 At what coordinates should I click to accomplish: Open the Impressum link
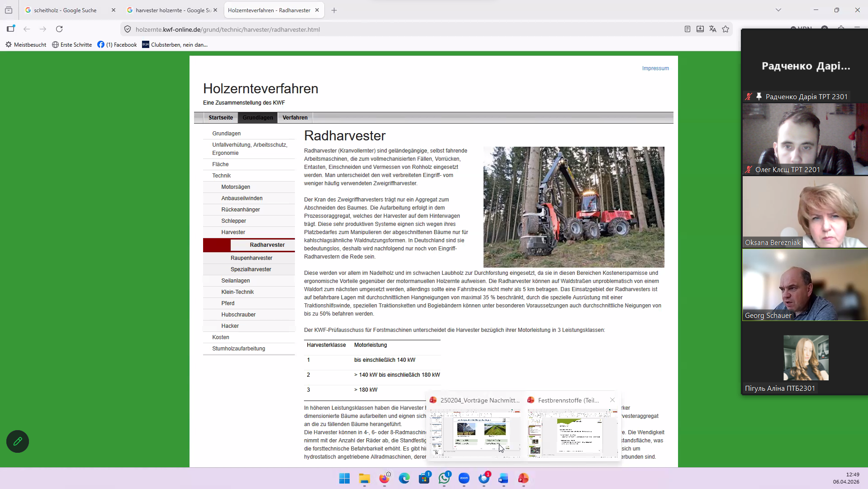pyautogui.click(x=655, y=68)
